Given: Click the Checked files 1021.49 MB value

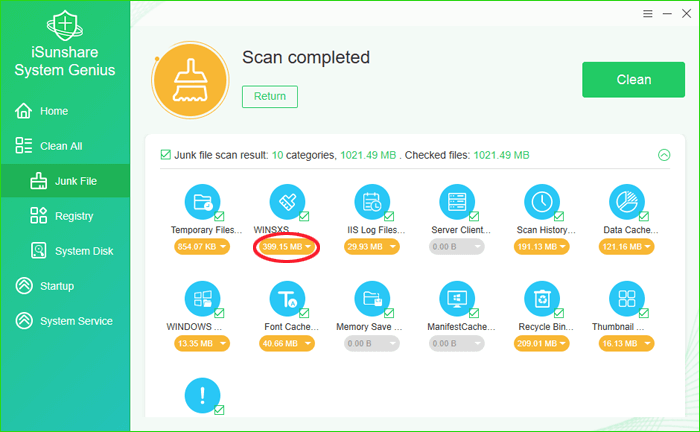Looking at the screenshot, I should [501, 155].
